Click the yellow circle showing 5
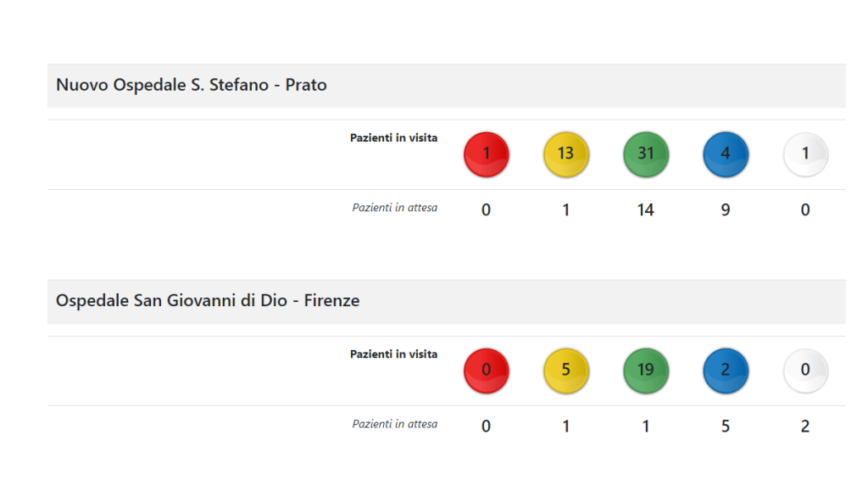Image resolution: width=868 pixels, height=496 pixels. [565, 371]
